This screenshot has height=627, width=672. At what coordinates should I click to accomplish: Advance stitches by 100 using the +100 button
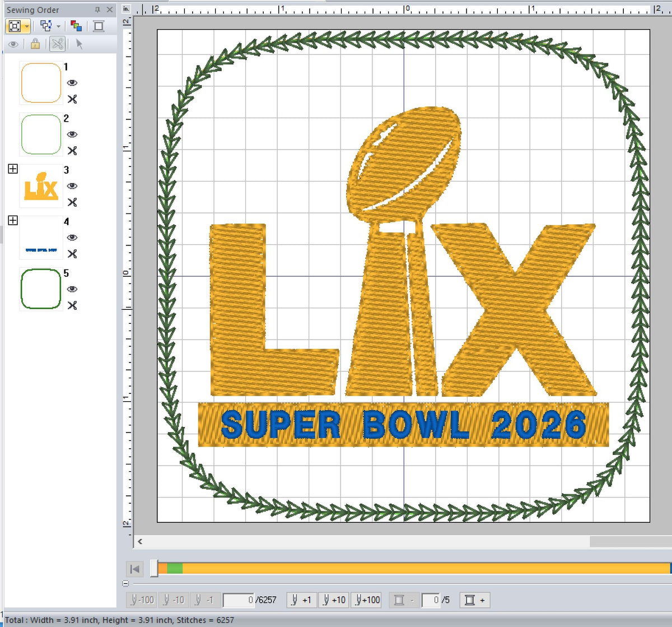pos(366,600)
